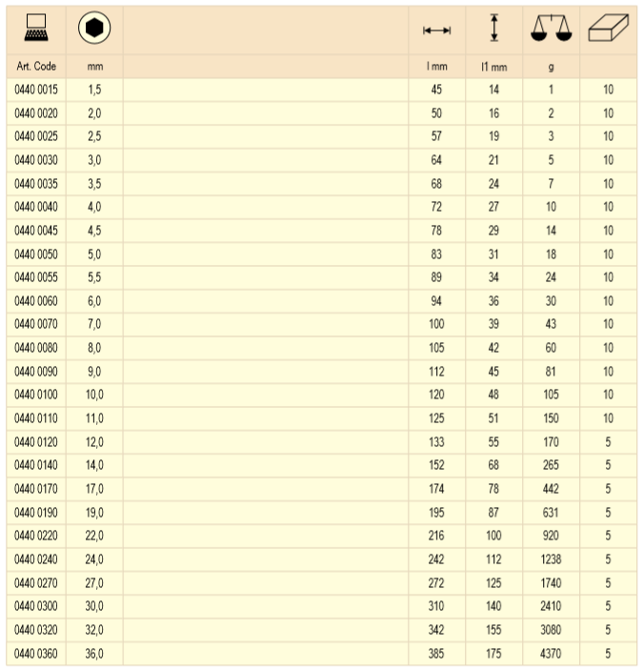This screenshot has height=670, width=644.
Task: Open article code 0440 0100
Action: pos(36,395)
